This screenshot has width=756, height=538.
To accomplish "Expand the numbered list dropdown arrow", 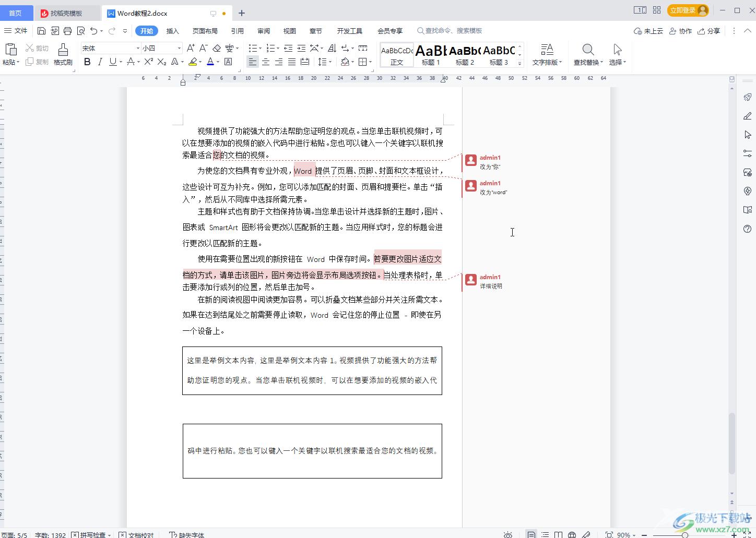I will (278, 49).
